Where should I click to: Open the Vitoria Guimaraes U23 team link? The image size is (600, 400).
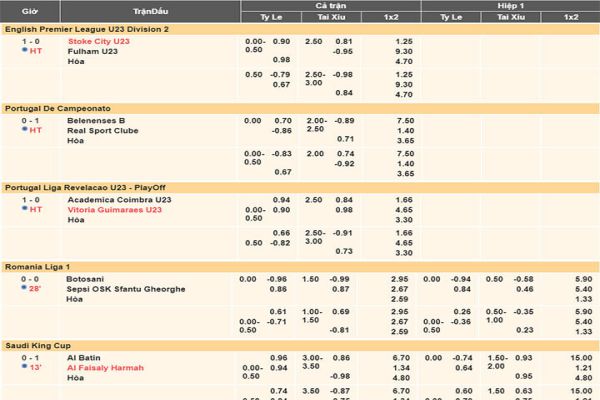pyautogui.click(x=114, y=210)
